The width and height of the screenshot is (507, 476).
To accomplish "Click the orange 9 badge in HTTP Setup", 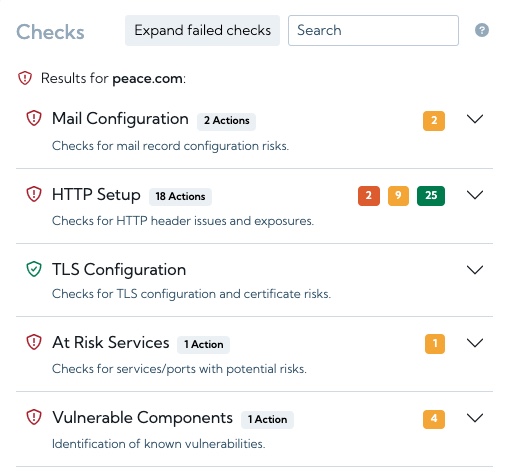I will tap(398, 196).
